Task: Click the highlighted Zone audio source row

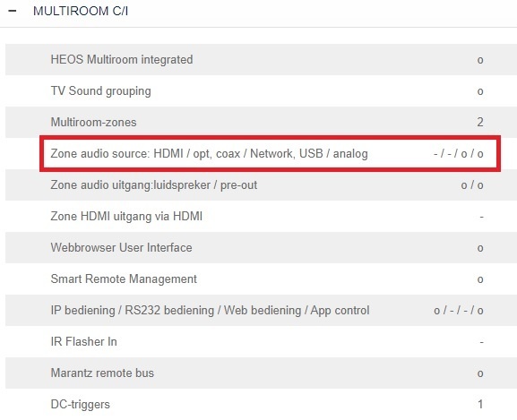Action: coord(270,153)
